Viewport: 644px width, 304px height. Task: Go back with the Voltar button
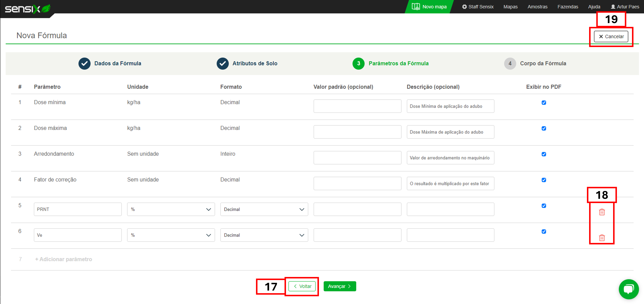pyautogui.click(x=302, y=286)
